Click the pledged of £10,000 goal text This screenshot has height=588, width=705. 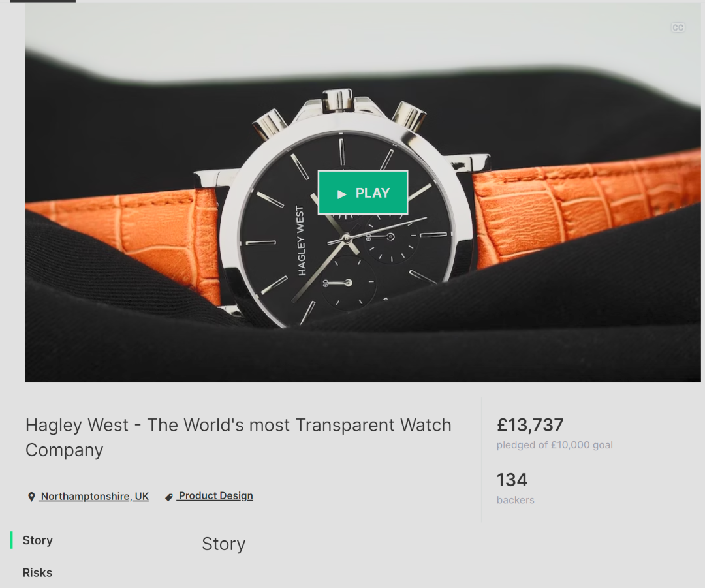coord(554,445)
